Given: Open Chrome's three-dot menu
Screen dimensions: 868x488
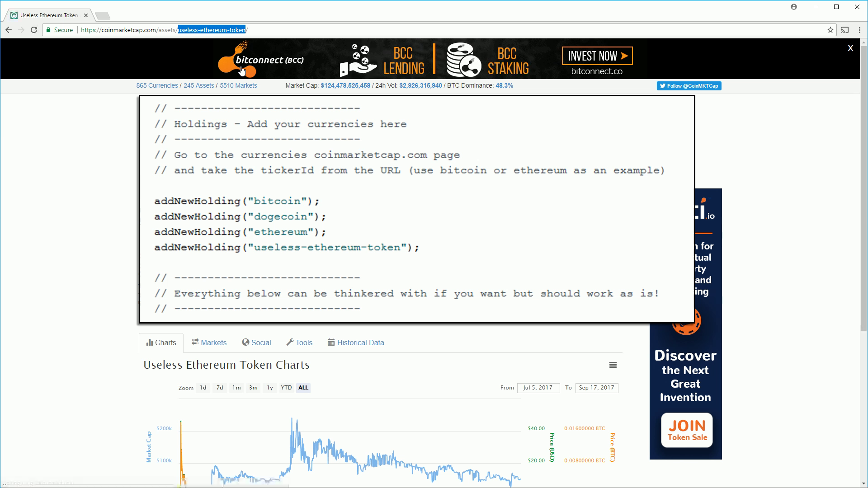Looking at the screenshot, I should (859, 30).
